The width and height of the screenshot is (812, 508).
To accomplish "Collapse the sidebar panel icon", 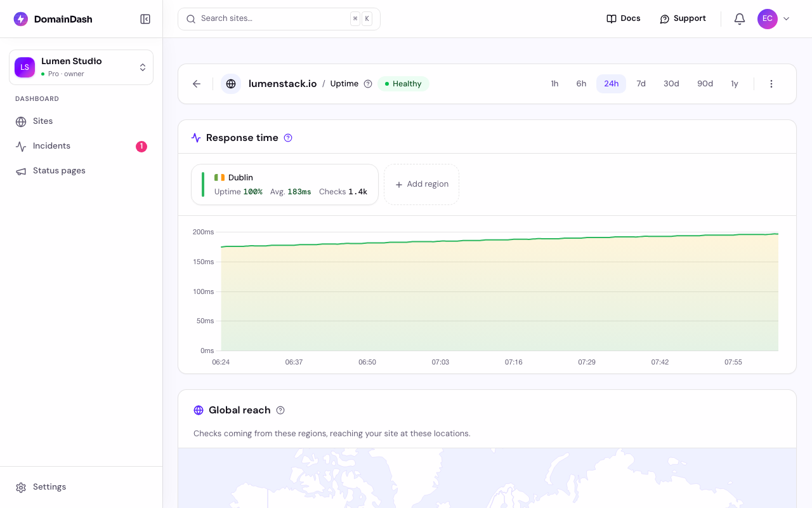I will pyautogui.click(x=145, y=19).
